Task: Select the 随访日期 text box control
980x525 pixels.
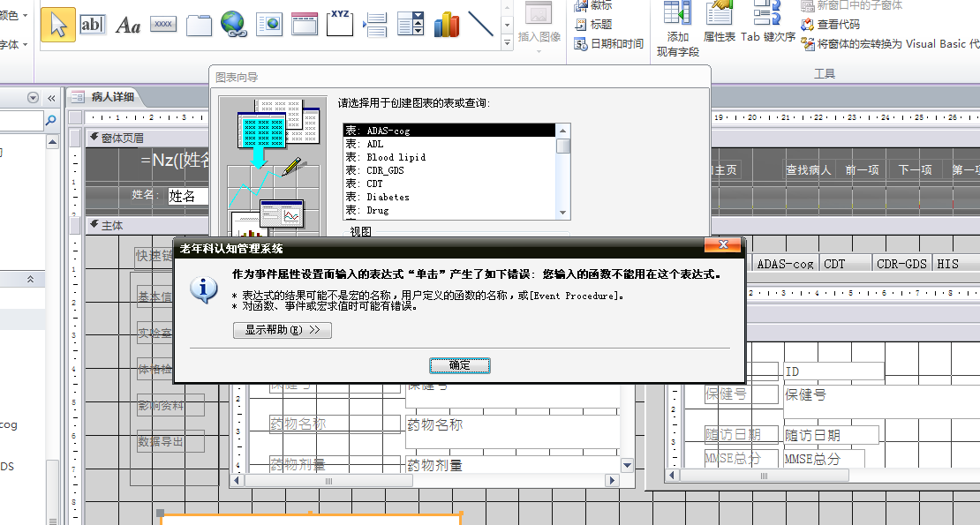Action: click(832, 434)
